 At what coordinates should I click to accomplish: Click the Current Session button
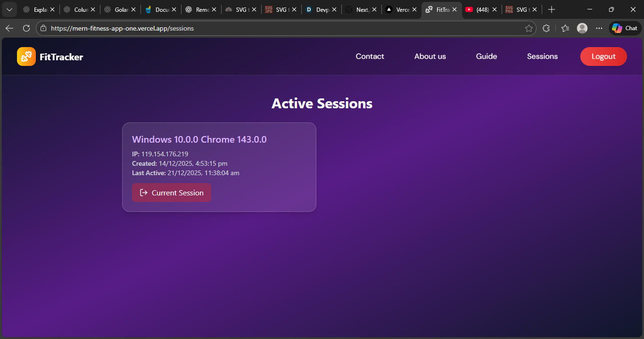172,193
